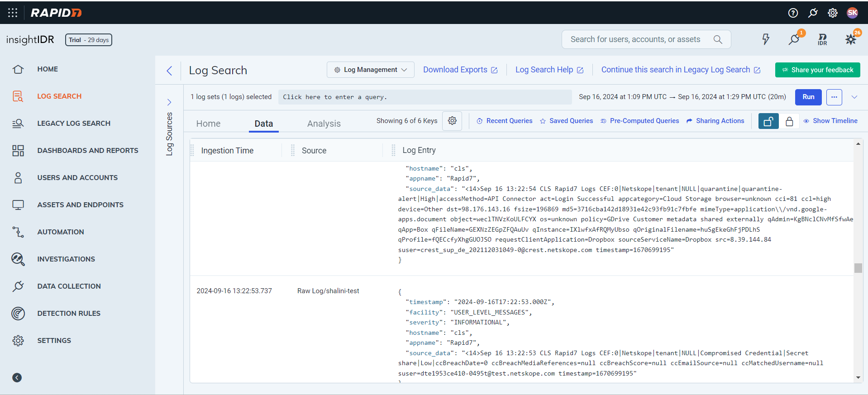868x395 pixels.
Task: Click the IDR product icon
Action: 822,39
